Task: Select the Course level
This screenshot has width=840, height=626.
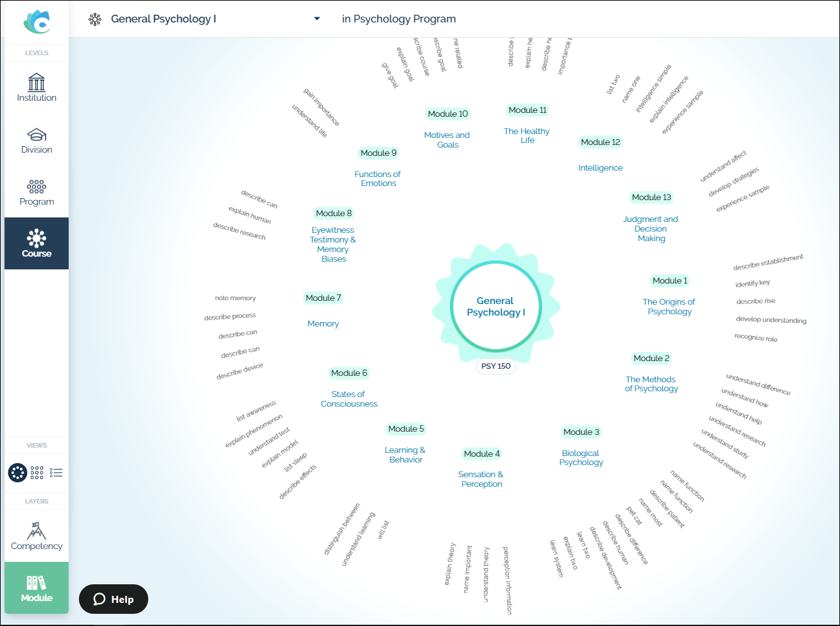Action: 37,244
